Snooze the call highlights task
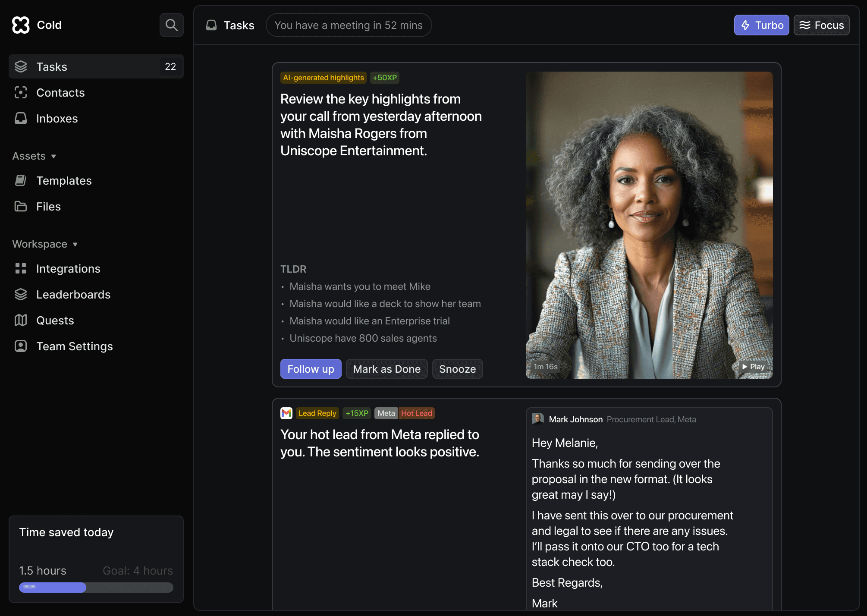This screenshot has height=616, width=867. click(x=457, y=369)
